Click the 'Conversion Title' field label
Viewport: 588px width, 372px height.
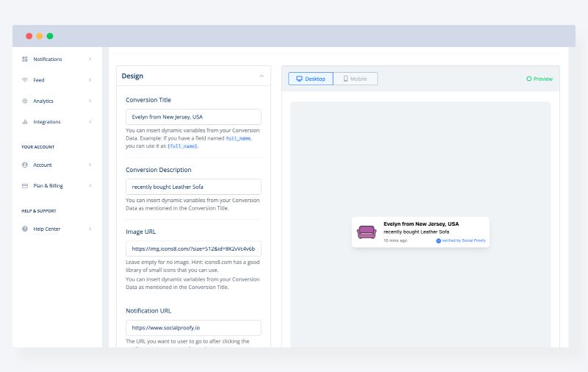click(148, 100)
